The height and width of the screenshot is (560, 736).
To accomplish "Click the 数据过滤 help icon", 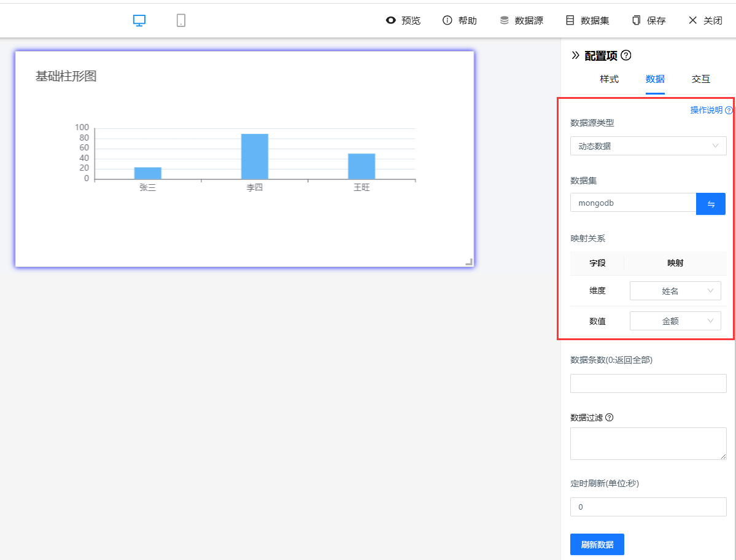I will click(x=610, y=418).
